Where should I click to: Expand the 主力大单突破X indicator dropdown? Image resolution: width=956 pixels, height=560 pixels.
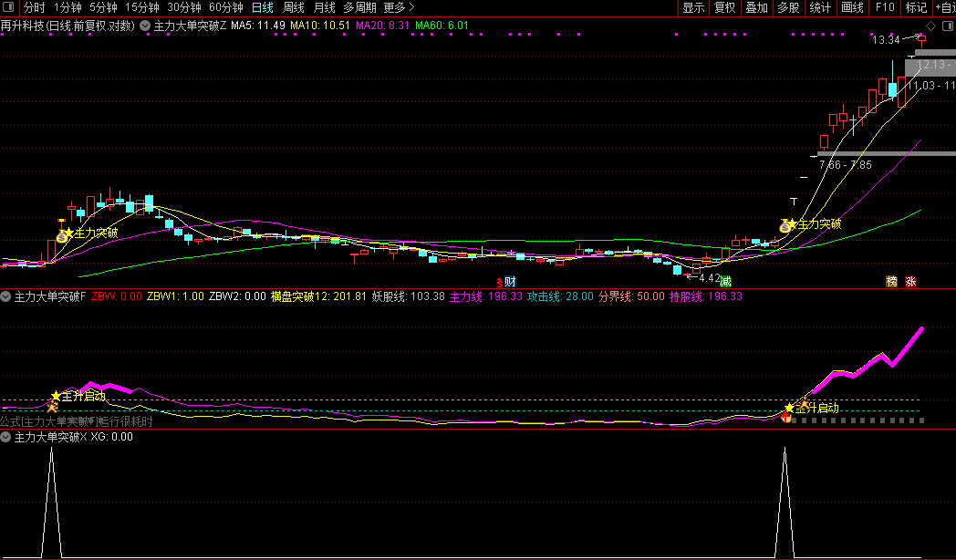[x=5, y=437]
